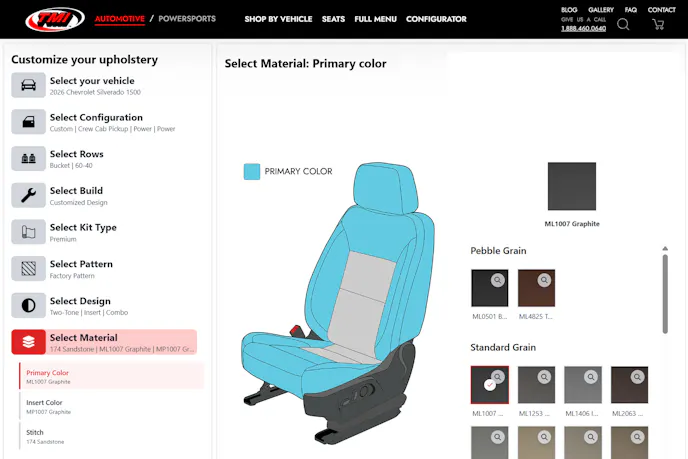This screenshot has height=459, width=688.
Task: Click the striped Select Pattern icon
Action: pyautogui.click(x=29, y=268)
